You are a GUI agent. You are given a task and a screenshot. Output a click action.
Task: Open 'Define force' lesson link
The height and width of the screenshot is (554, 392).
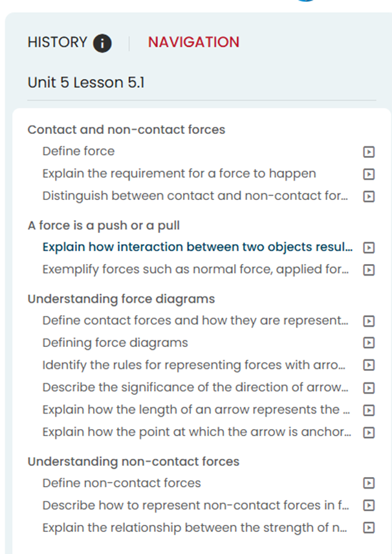78,151
